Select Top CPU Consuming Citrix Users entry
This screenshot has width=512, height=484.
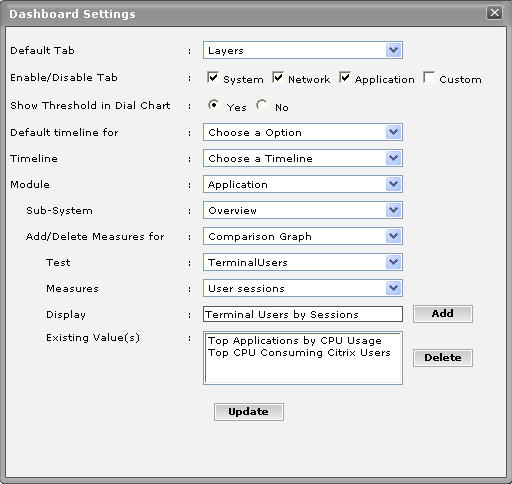[299, 353]
